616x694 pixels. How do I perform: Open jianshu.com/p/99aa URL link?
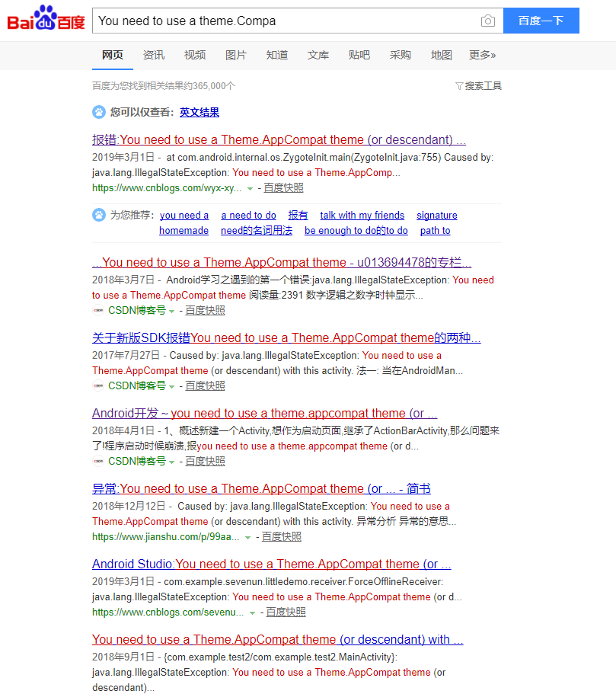pos(165,537)
